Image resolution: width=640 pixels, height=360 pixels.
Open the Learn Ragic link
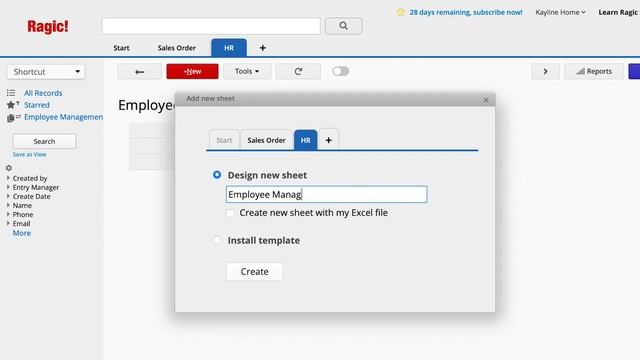click(x=618, y=12)
